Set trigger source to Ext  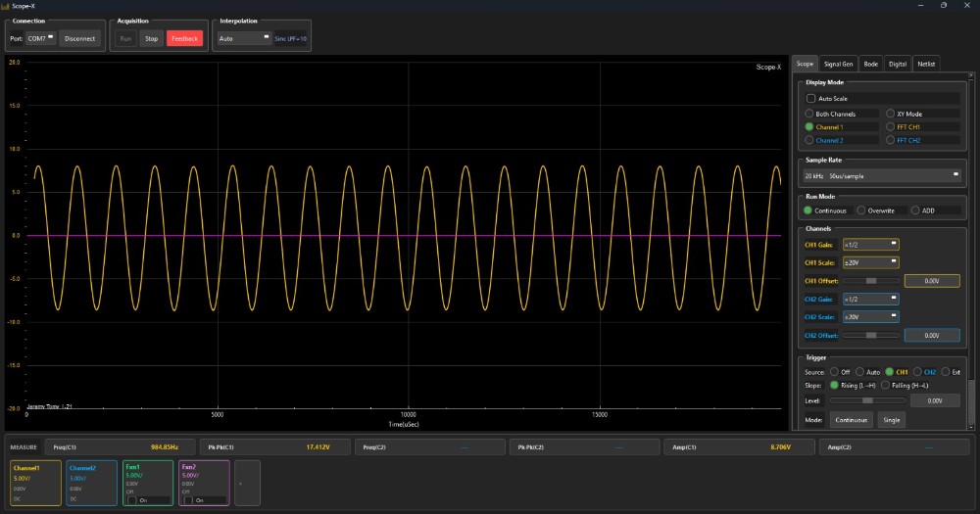[945, 372]
